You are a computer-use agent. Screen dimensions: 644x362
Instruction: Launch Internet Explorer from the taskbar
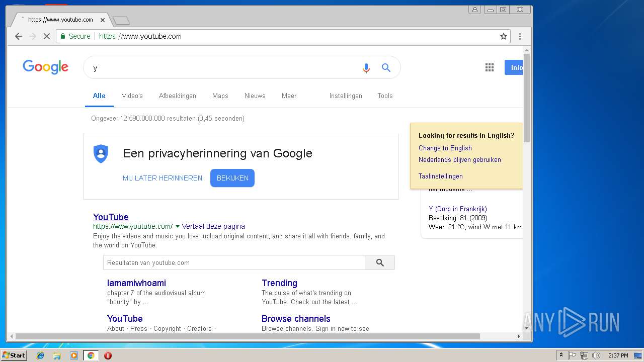pyautogui.click(x=40, y=355)
